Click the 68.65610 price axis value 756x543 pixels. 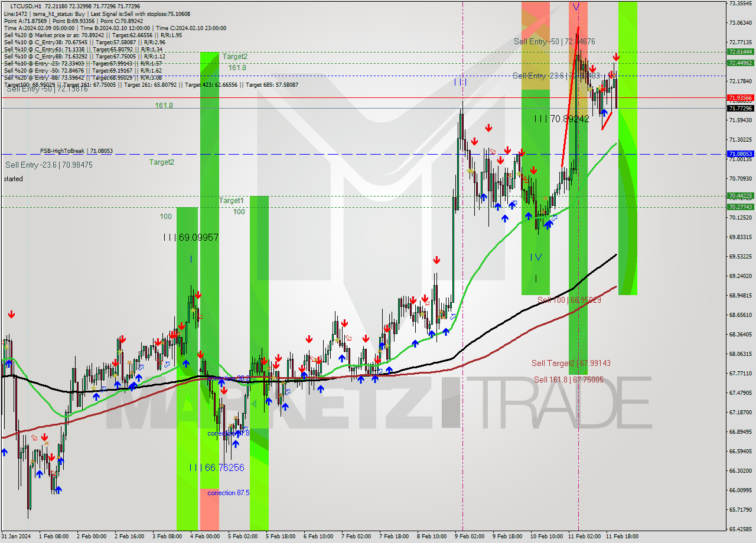(x=740, y=315)
